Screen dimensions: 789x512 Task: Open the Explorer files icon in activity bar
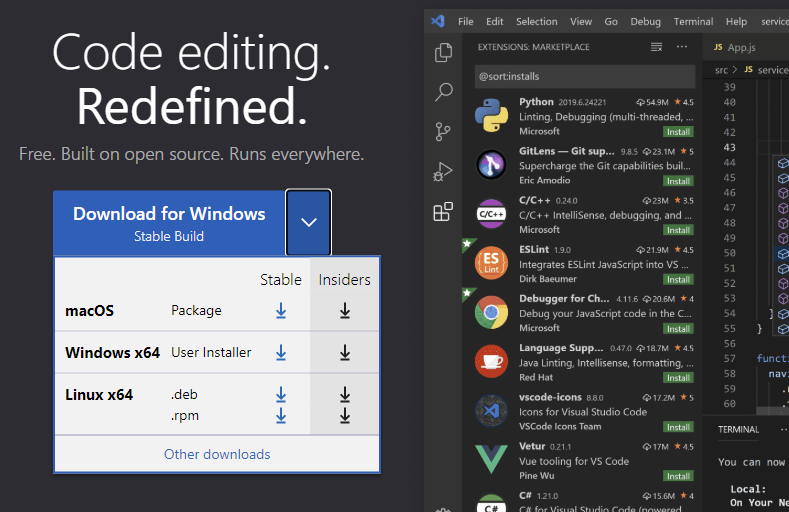[x=443, y=53]
